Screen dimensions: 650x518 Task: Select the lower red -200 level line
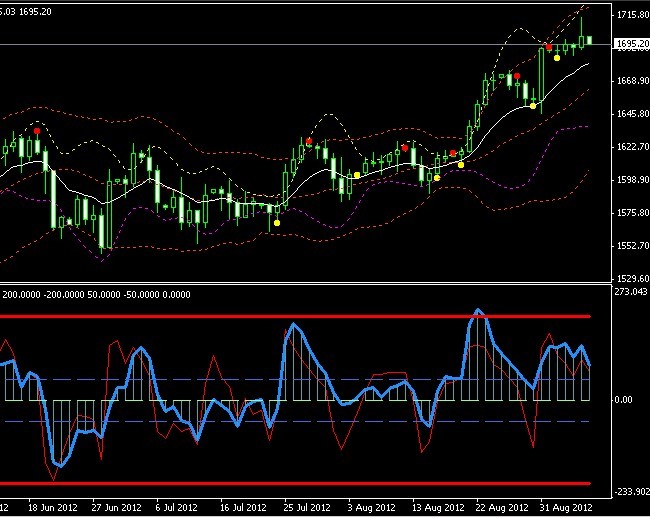(x=295, y=483)
